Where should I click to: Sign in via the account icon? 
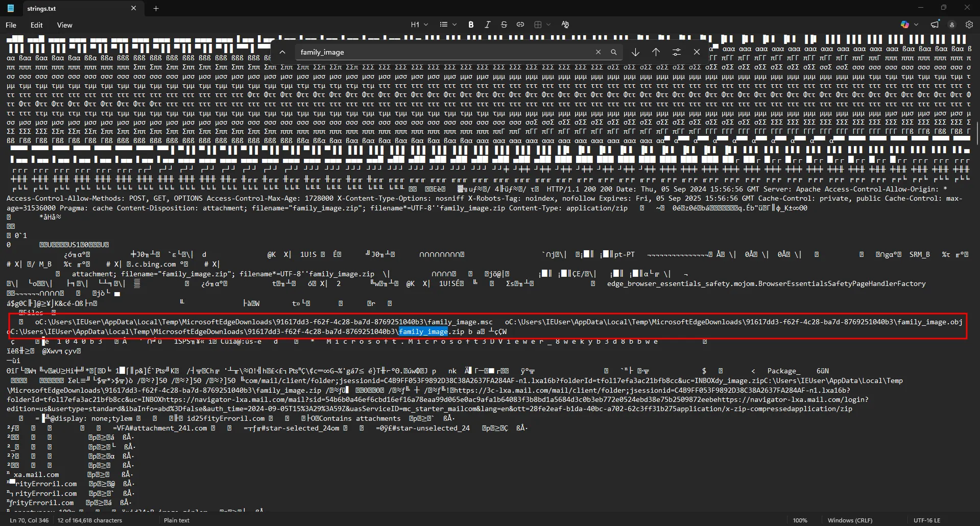952,24
